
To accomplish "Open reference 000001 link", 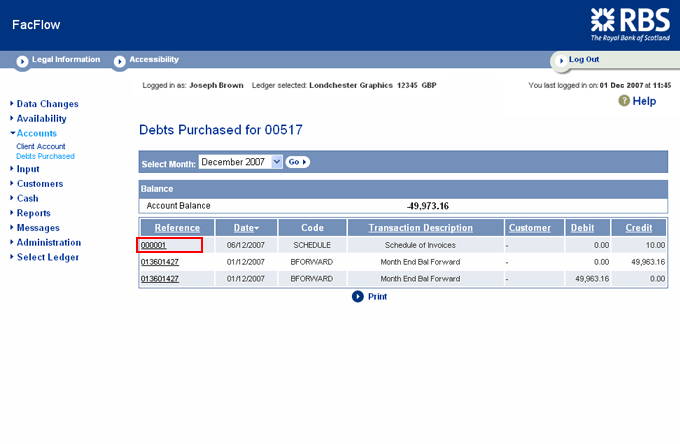I will coord(154,245).
